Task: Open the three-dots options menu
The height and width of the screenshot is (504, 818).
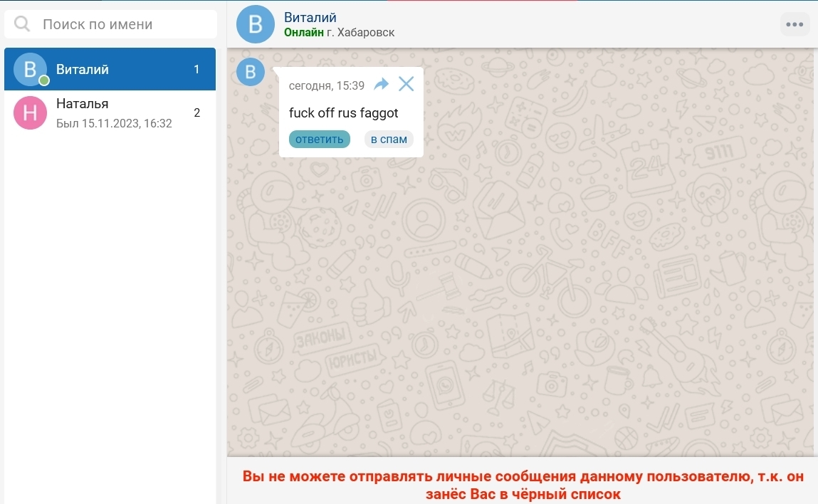Action: (x=795, y=24)
